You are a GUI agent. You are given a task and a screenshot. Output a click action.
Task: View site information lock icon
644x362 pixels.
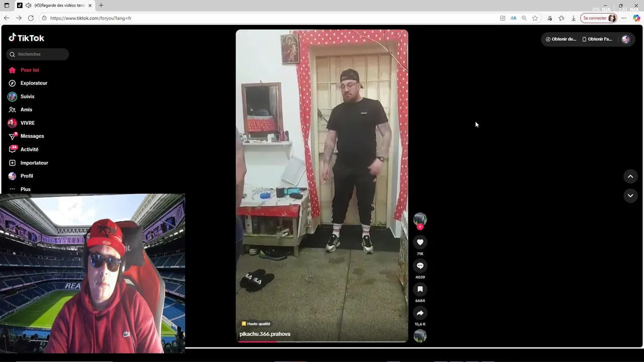[x=44, y=18]
